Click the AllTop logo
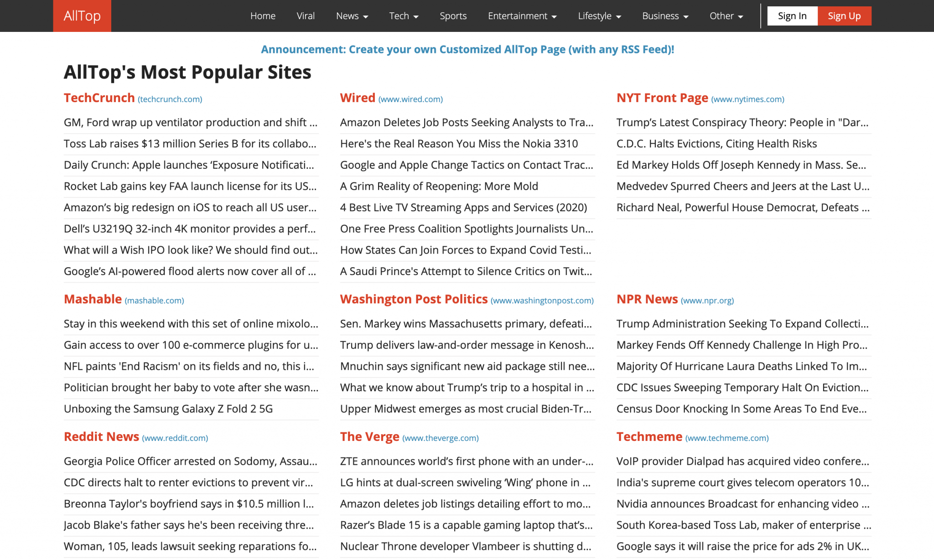The height and width of the screenshot is (560, 934). [x=82, y=16]
